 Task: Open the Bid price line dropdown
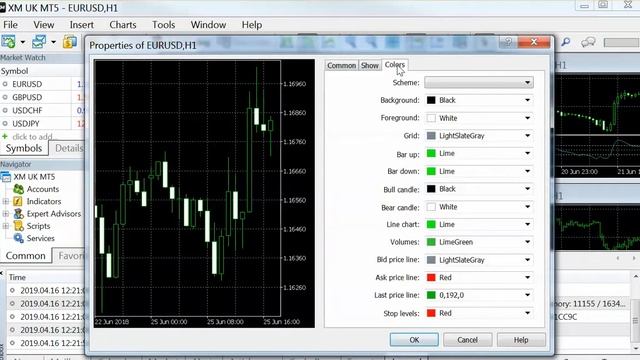click(x=479, y=260)
